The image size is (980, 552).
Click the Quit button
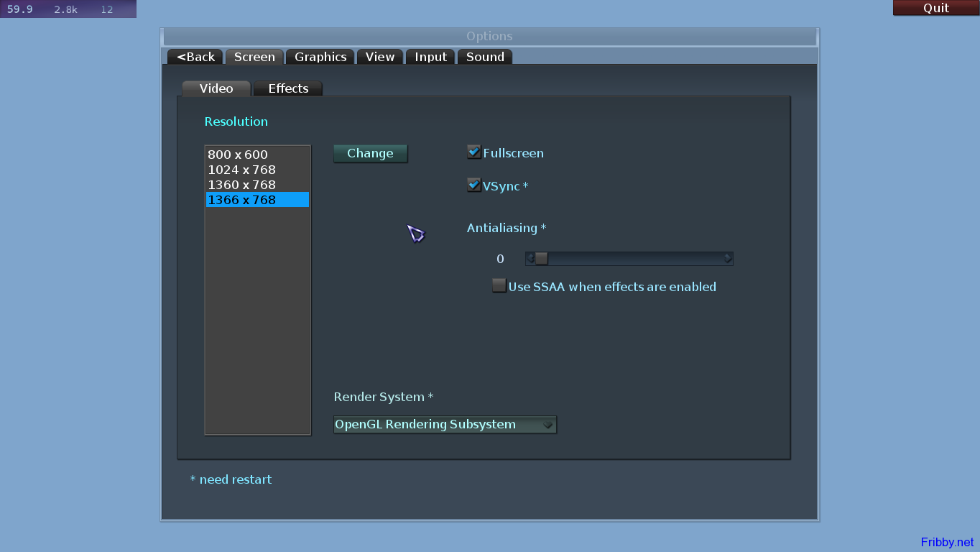(x=935, y=8)
